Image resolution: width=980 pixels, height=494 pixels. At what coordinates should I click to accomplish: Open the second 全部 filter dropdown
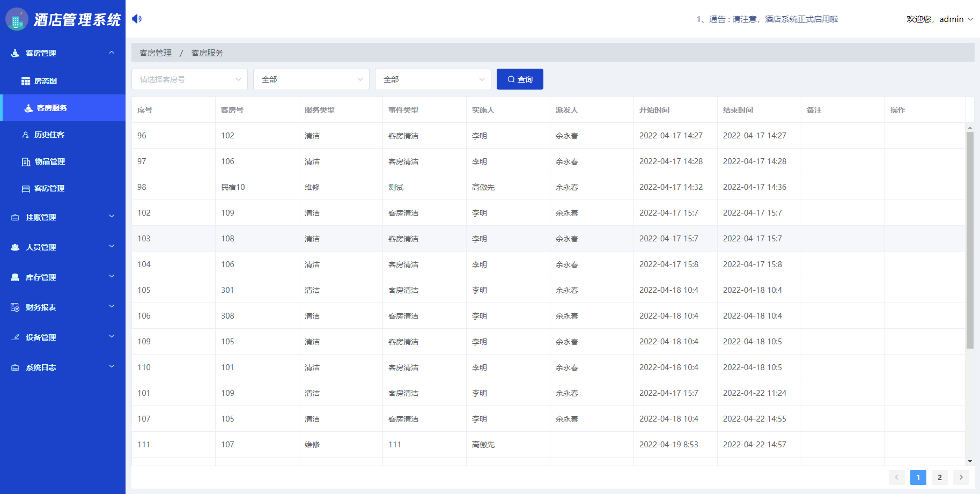pyautogui.click(x=433, y=79)
